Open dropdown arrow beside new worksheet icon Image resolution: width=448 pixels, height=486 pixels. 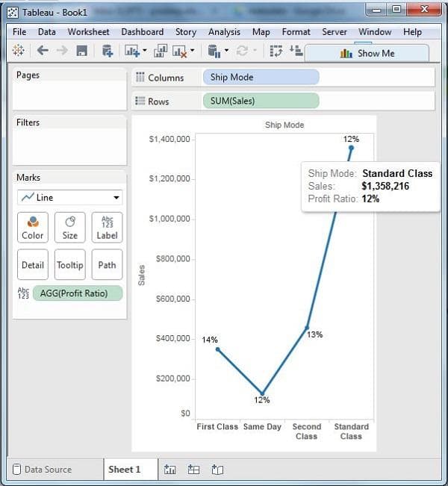click(x=145, y=51)
